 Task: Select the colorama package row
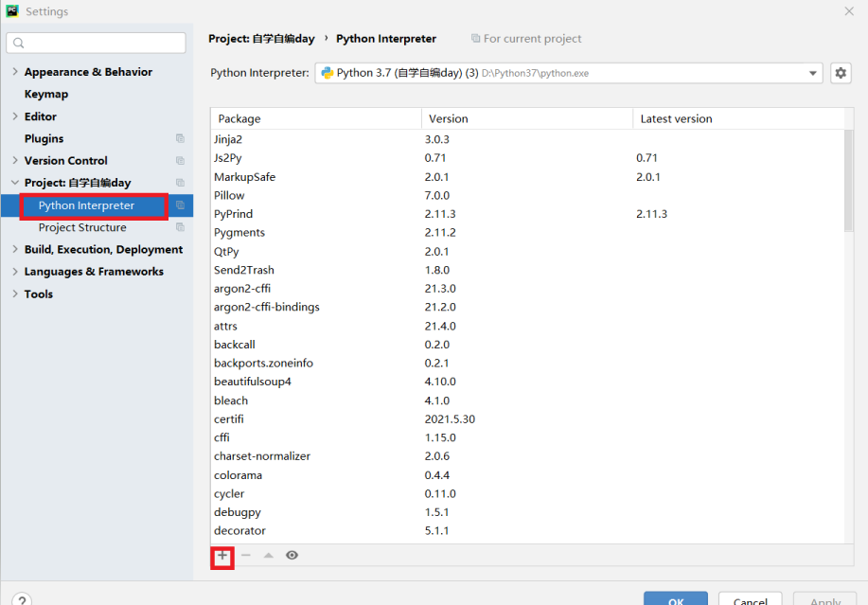[x=527, y=475]
